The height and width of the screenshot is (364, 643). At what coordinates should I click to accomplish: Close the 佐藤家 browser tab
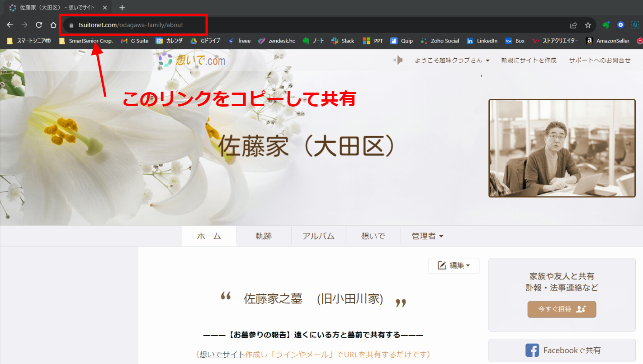click(105, 8)
